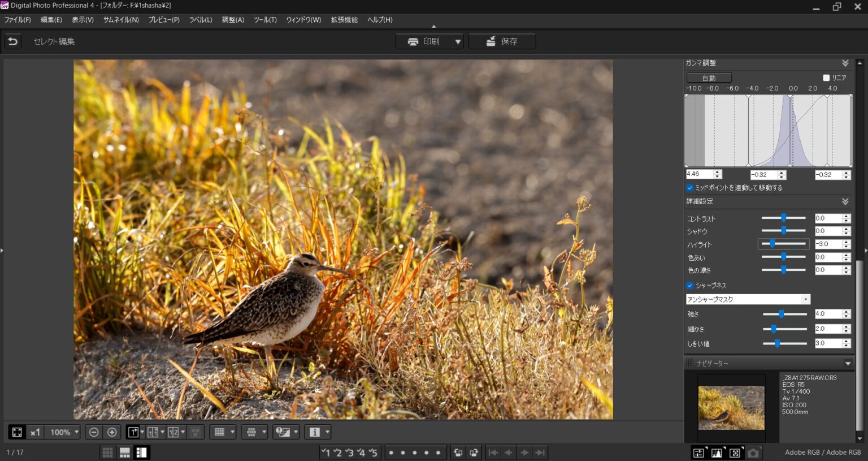Image resolution: width=868 pixels, height=461 pixels.
Task: Uncheck the シャープネス checkbox
Action: coord(689,286)
